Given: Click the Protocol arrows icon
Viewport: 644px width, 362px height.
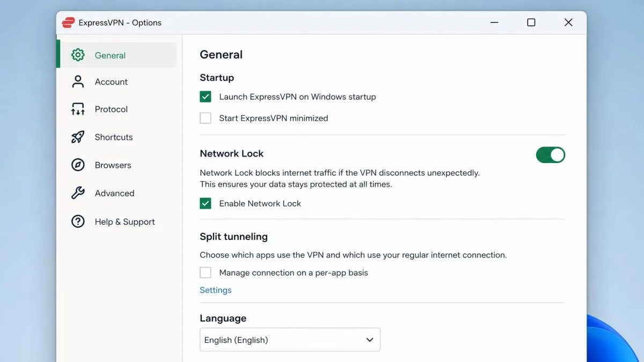Looking at the screenshot, I should [78, 109].
